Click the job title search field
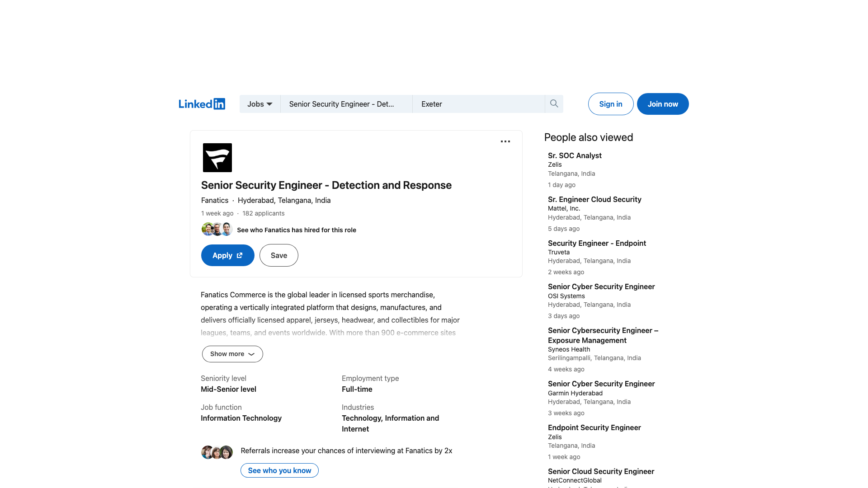 pos(346,104)
